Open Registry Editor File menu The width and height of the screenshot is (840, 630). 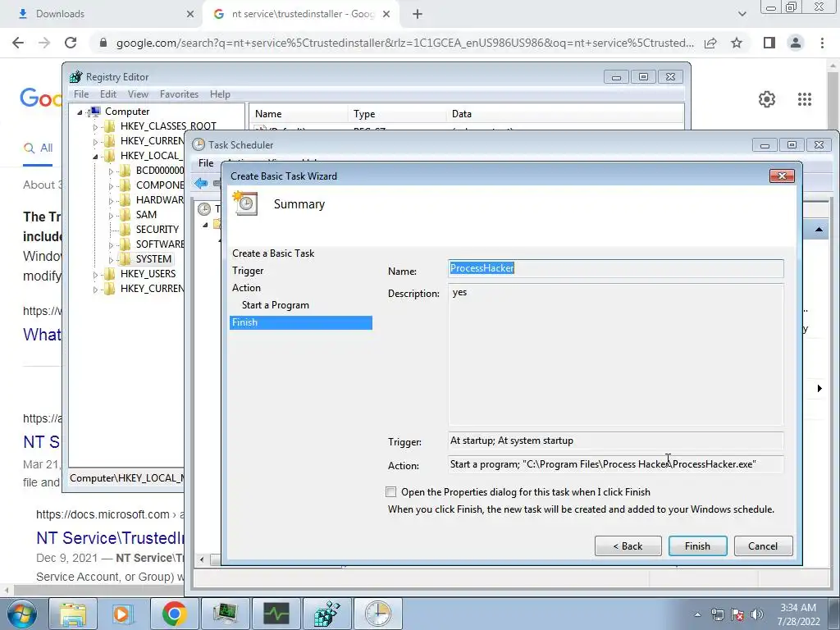(x=81, y=94)
